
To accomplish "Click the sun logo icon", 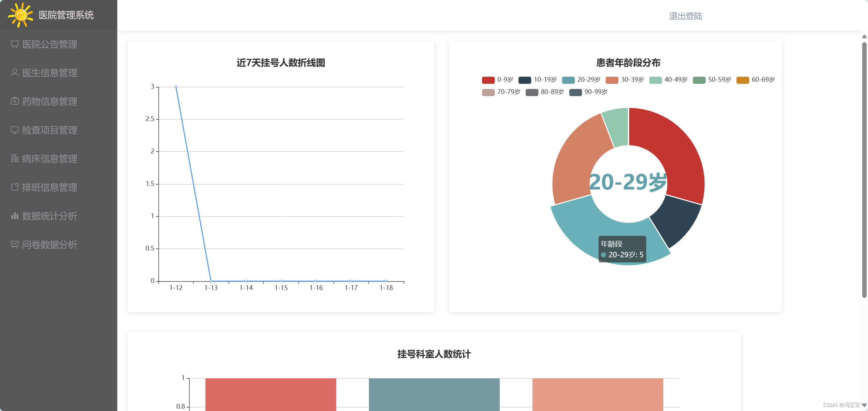I will point(20,14).
